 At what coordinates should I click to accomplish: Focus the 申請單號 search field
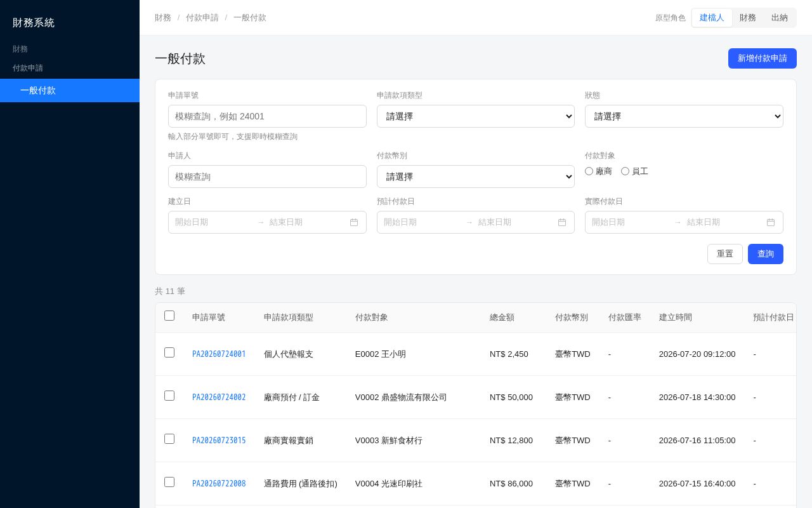[267, 116]
